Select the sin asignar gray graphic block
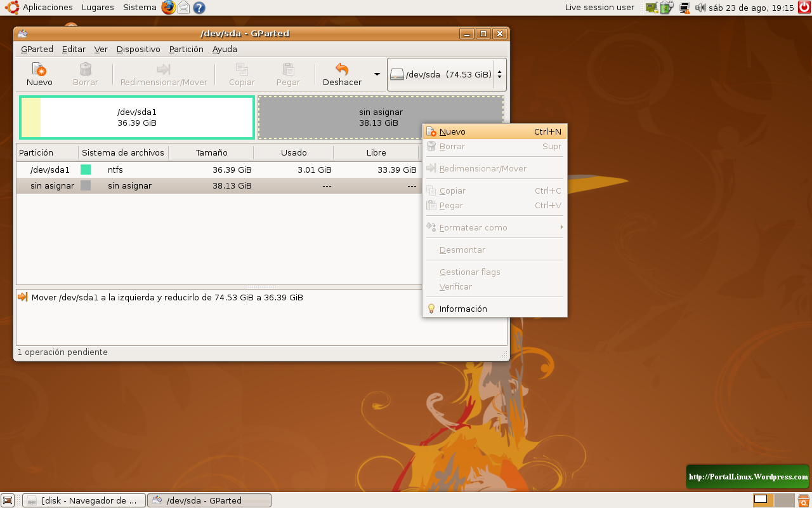 [x=381, y=117]
